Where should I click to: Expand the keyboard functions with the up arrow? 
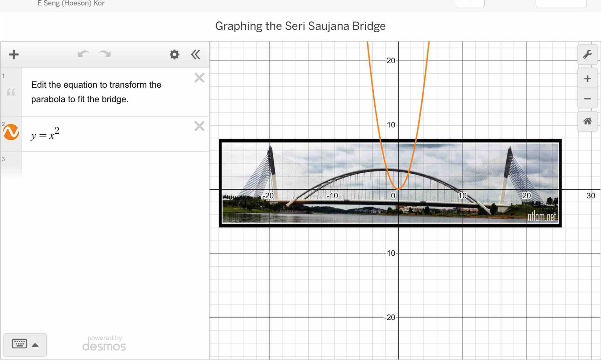(35, 345)
